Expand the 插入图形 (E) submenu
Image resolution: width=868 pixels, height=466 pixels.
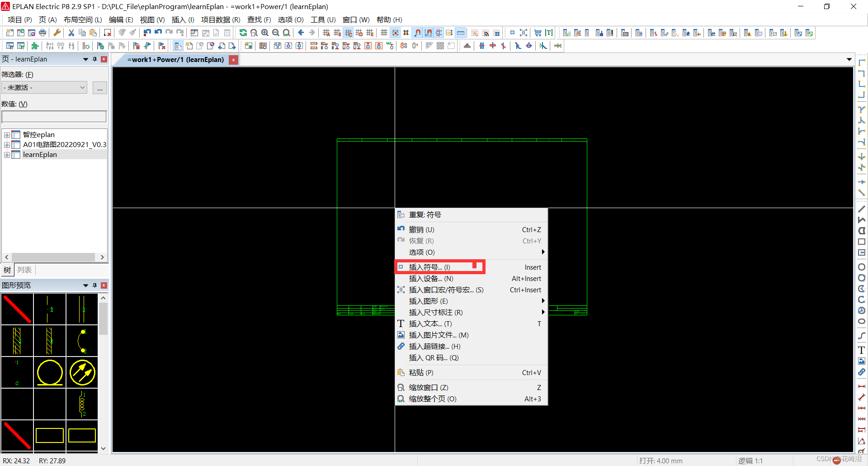pyautogui.click(x=471, y=301)
